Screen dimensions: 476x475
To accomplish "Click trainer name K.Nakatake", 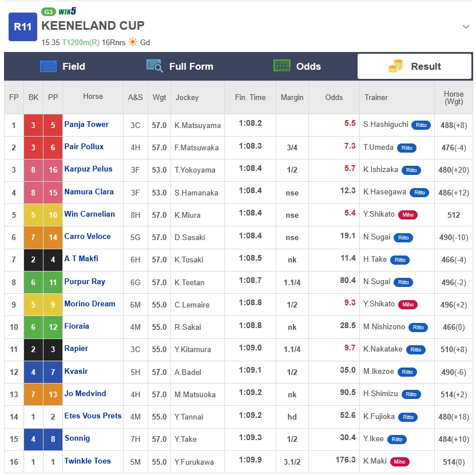I will [383, 349].
